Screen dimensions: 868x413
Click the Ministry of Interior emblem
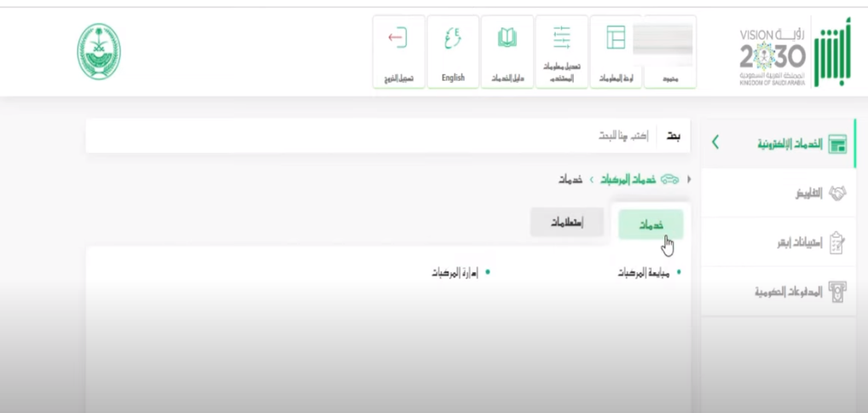(99, 52)
